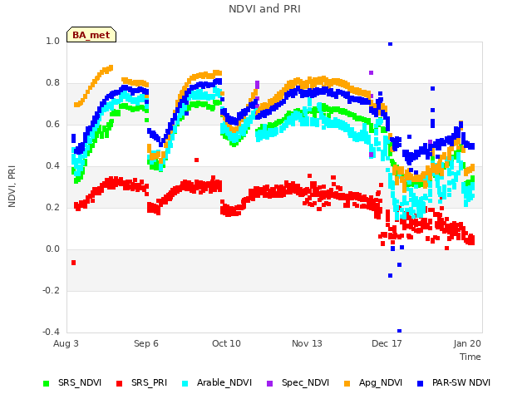
Task: Click the Nov 13 x-axis tick label
Action: coord(307,343)
